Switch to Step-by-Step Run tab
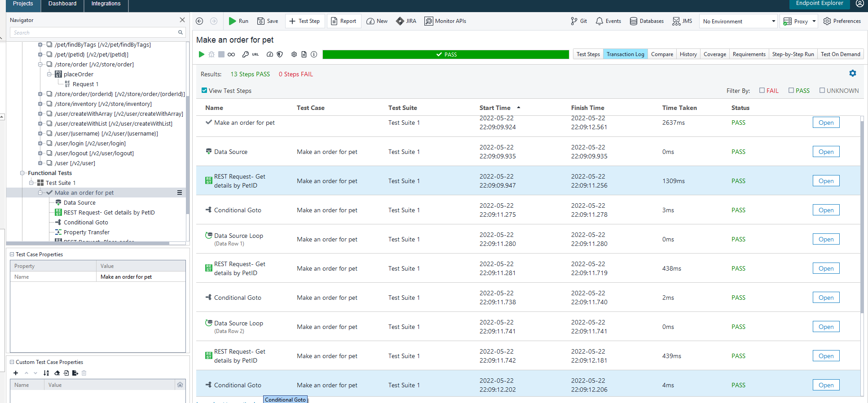868x403 pixels. 793,54
